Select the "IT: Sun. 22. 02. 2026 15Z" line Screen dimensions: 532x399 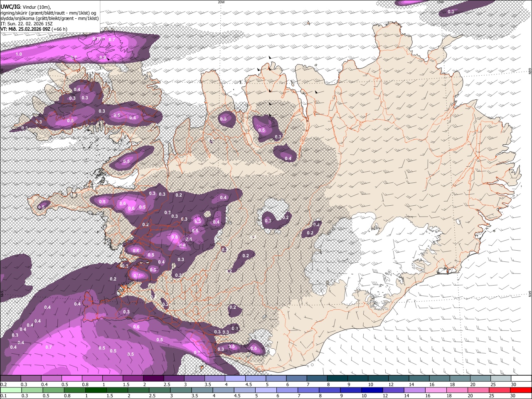coord(27,24)
